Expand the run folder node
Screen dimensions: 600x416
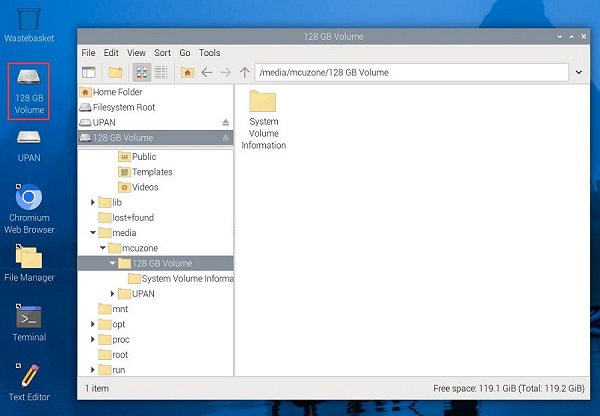[93, 370]
